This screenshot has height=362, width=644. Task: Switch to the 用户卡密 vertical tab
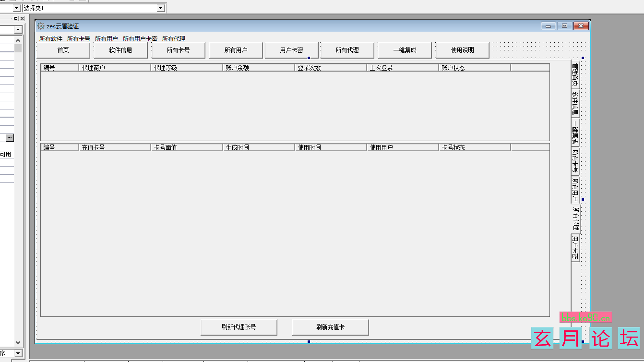[575, 248]
